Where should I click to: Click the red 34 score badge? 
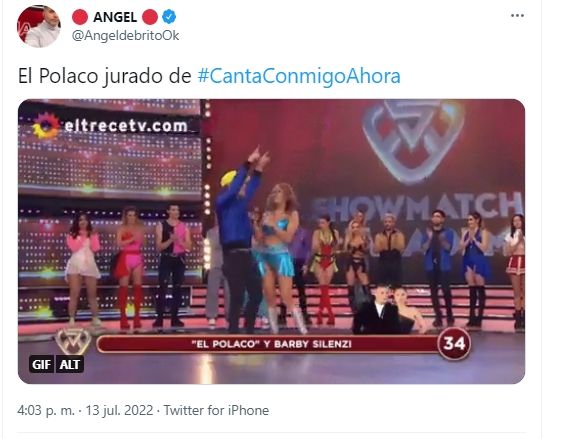[454, 343]
